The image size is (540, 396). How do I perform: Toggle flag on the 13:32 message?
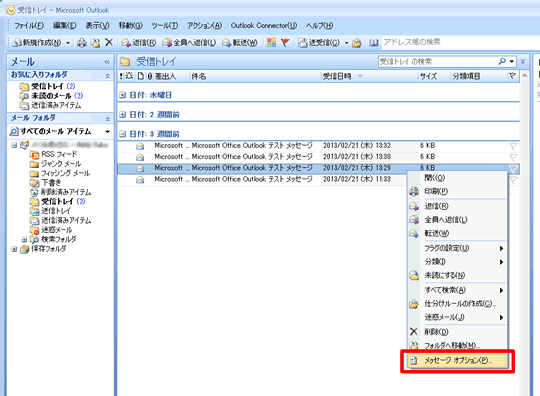513,147
